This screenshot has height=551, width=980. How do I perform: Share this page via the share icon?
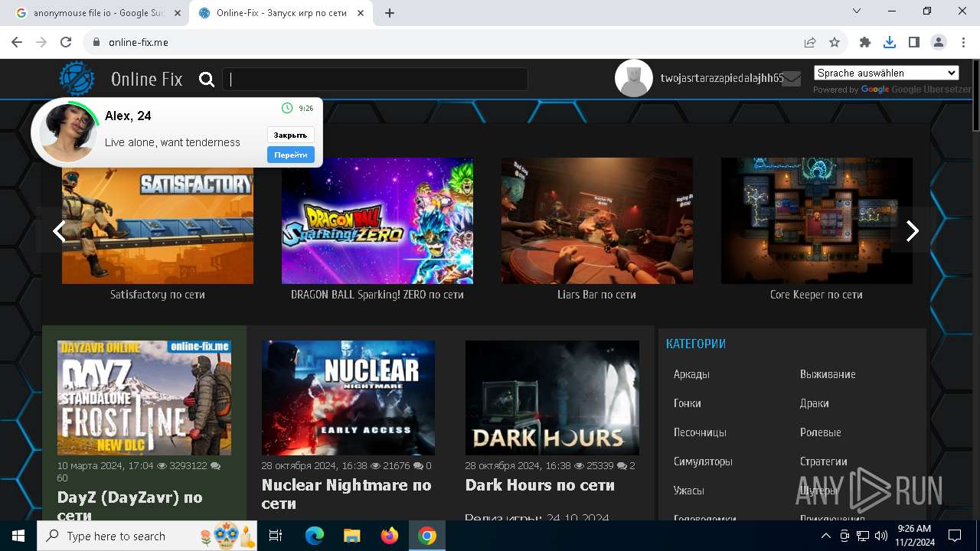click(x=810, y=43)
